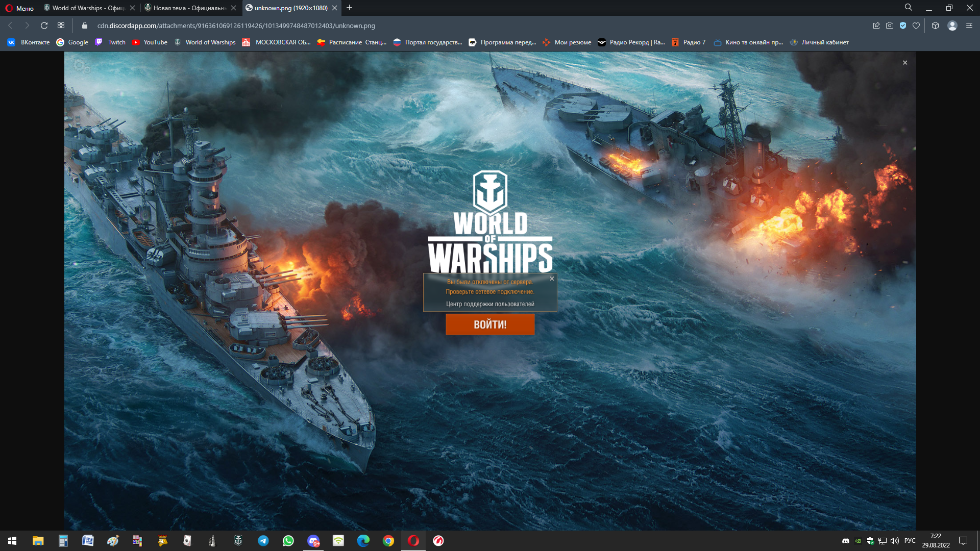Open the Кино тв онлайн bookmark

pos(748,42)
